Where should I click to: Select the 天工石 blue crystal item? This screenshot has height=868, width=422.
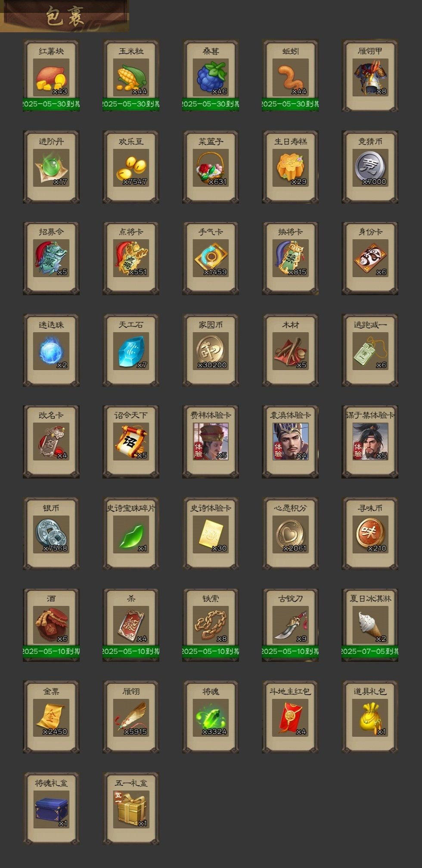131,350
